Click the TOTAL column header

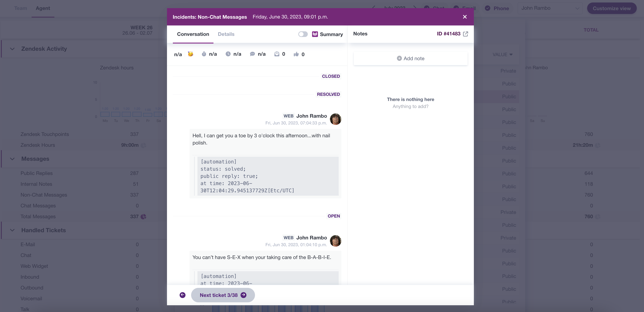pyautogui.click(x=591, y=30)
